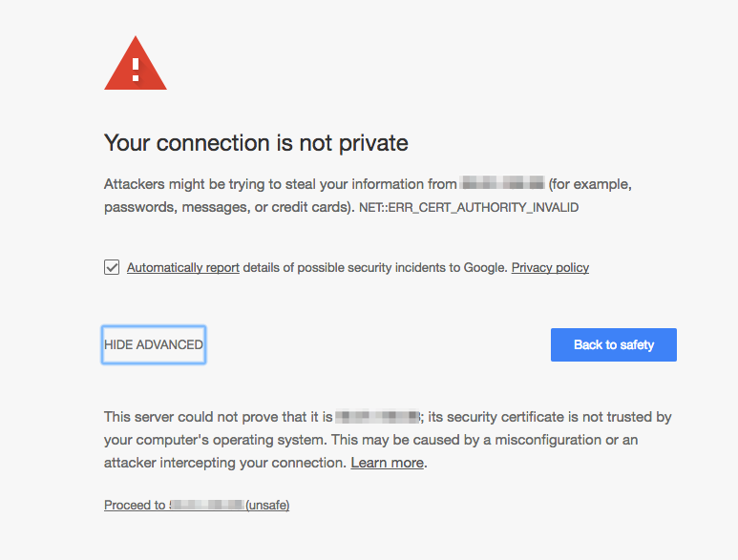The width and height of the screenshot is (738, 560).
Task: Click the blurred hostname after "information from"
Action: (502, 183)
